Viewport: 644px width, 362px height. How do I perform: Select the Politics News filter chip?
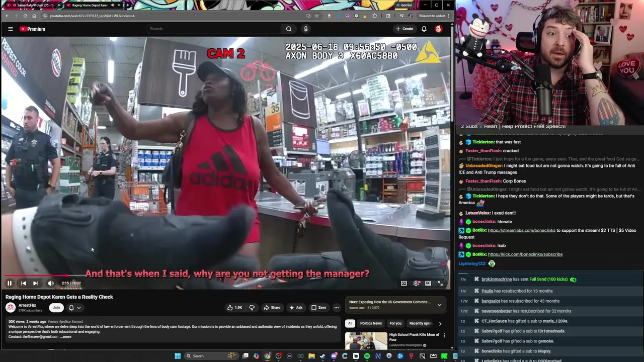[371, 323]
